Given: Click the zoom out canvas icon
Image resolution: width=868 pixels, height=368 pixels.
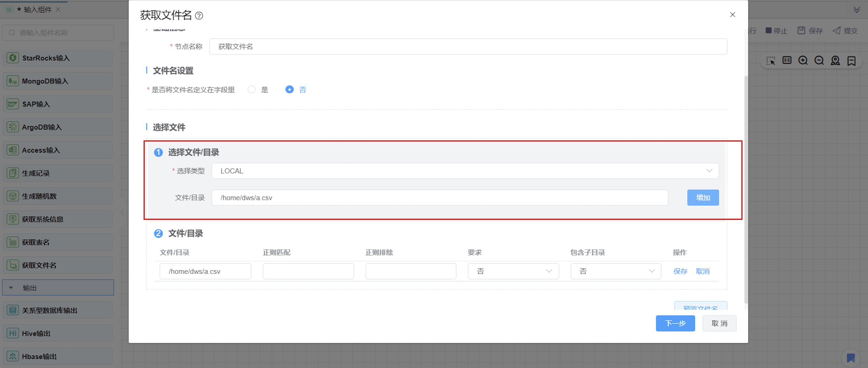Looking at the screenshot, I should coord(819,61).
